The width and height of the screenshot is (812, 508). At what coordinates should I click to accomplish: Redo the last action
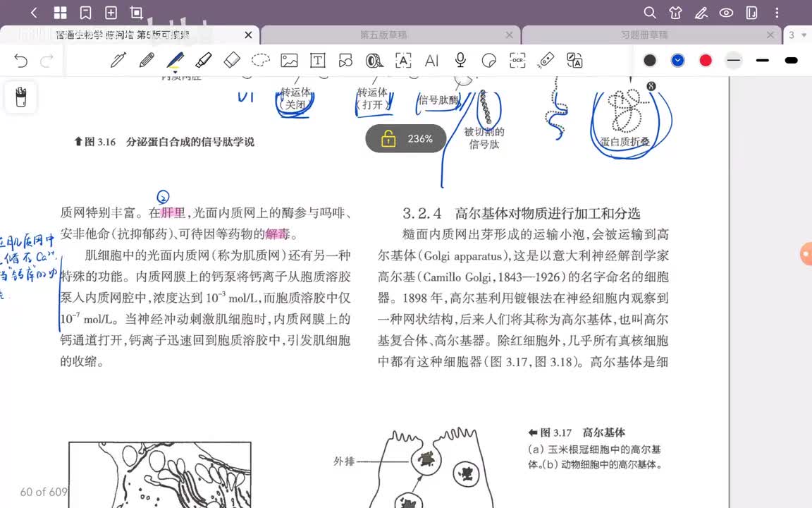pyautogui.click(x=47, y=61)
